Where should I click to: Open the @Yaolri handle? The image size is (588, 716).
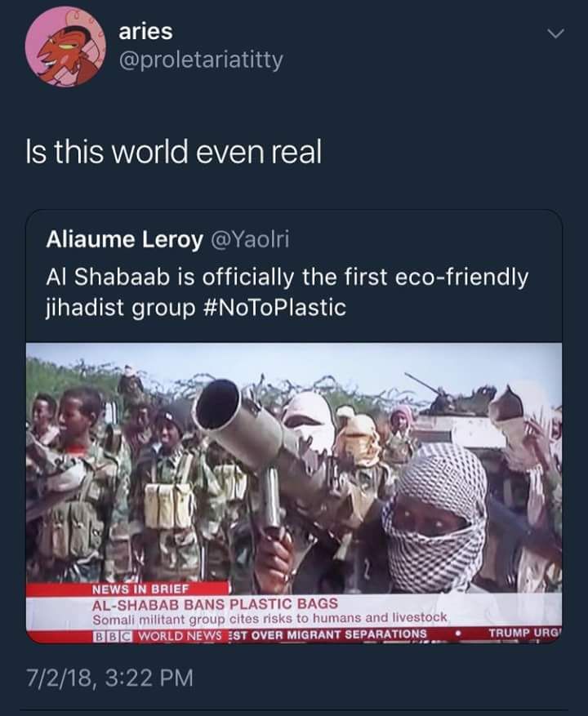click(249, 239)
